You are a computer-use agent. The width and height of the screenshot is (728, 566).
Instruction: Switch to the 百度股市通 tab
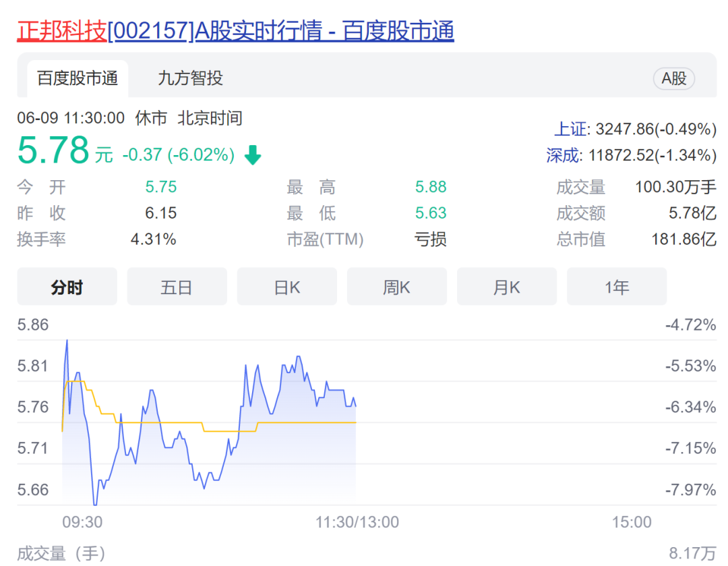click(x=78, y=78)
